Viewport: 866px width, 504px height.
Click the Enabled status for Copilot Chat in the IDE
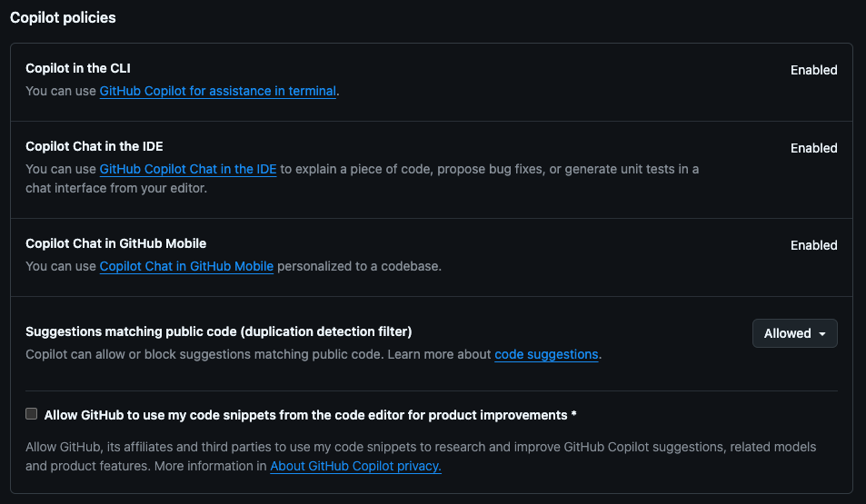tap(813, 149)
